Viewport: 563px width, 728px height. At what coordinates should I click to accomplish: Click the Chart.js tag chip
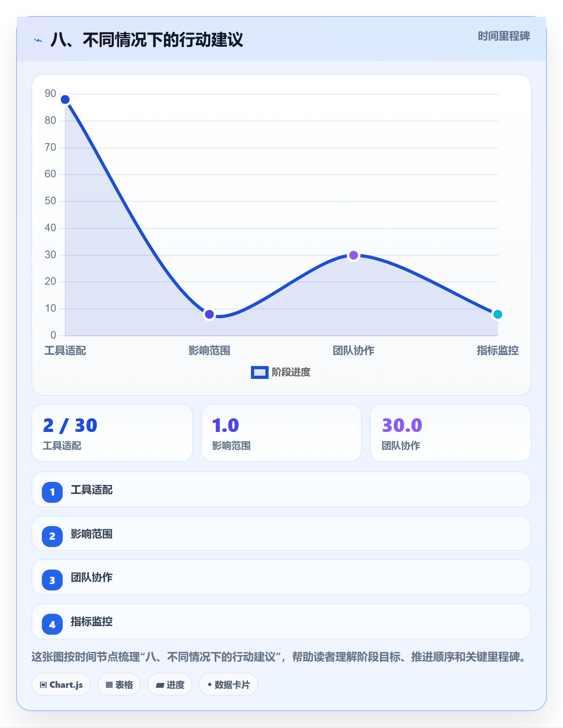coord(61,684)
